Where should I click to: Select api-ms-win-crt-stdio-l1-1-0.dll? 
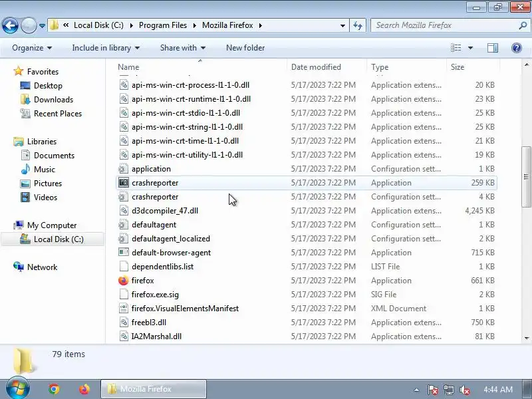[186, 113]
